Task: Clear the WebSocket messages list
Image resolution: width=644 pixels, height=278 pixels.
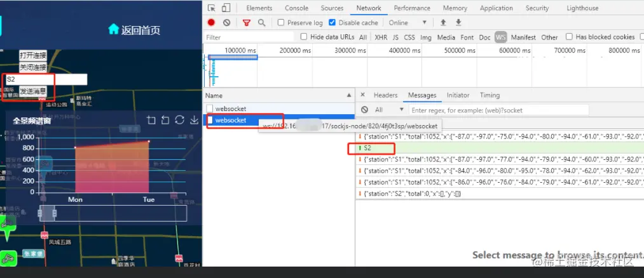Action: pyautogui.click(x=364, y=109)
